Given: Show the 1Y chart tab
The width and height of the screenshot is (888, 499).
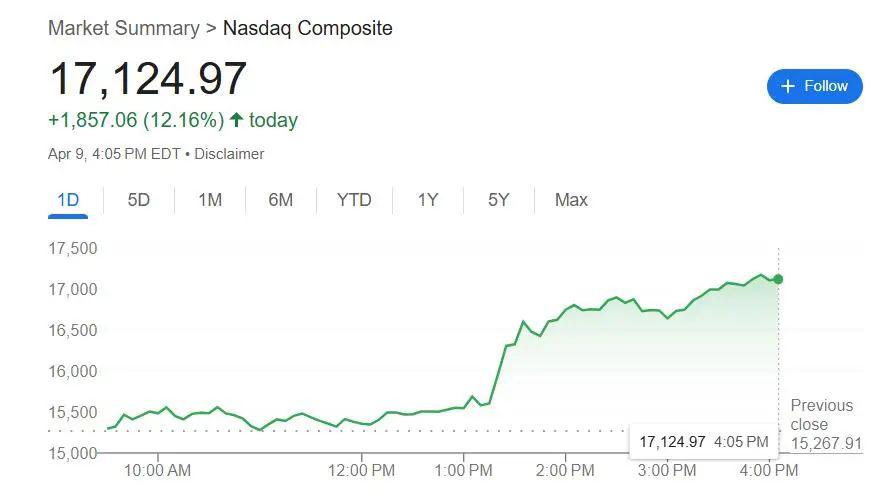Looking at the screenshot, I should coord(428,200).
